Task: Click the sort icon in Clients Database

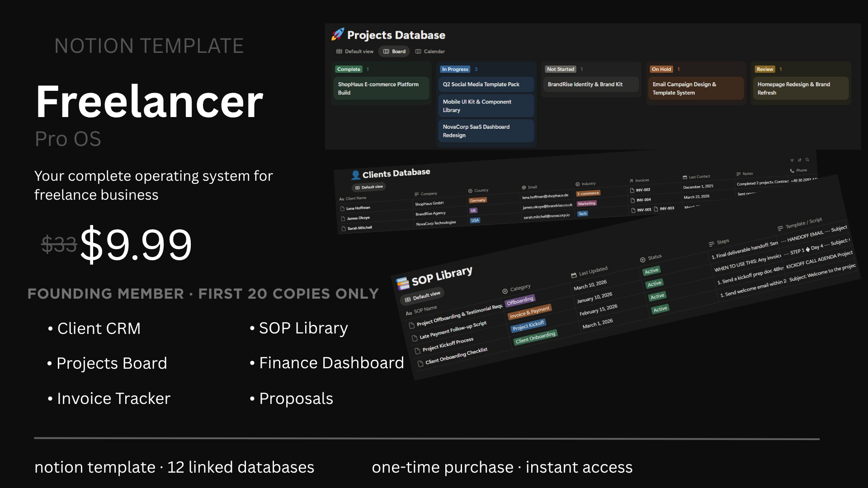Action: pos(800,160)
